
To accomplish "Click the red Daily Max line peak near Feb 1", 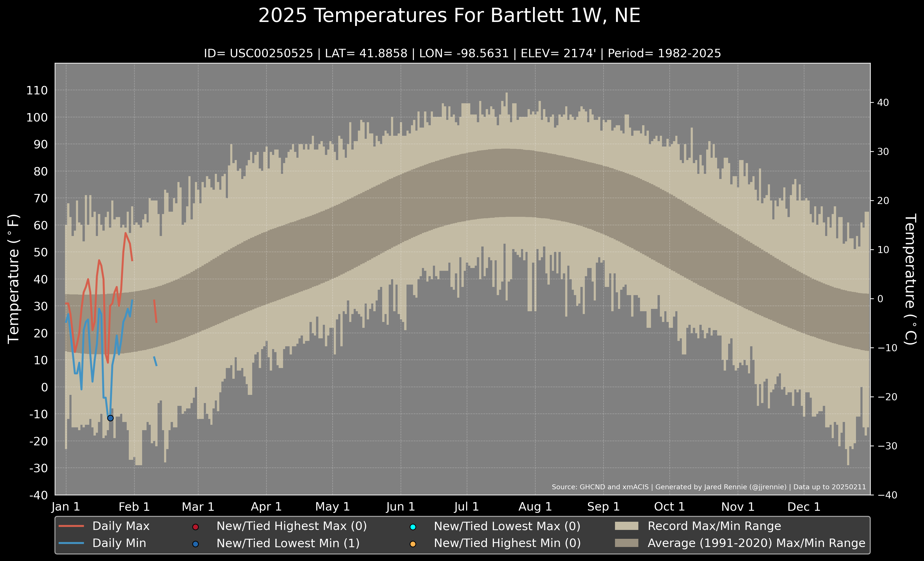I will pos(126,233).
